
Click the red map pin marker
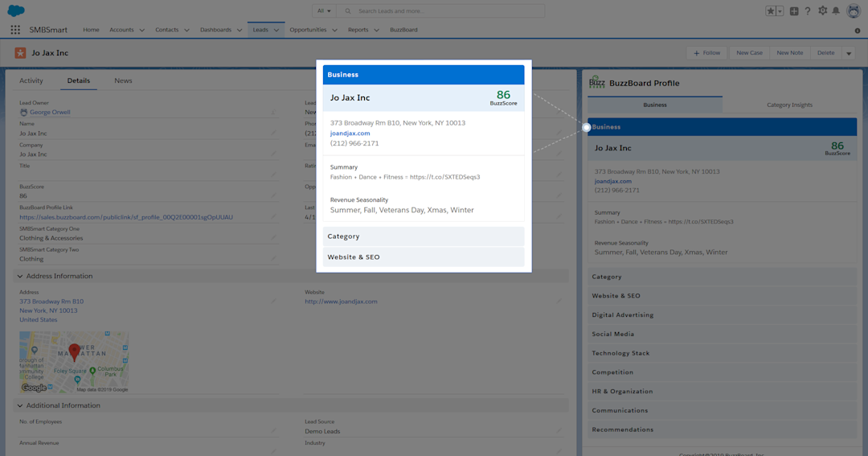[74, 351]
